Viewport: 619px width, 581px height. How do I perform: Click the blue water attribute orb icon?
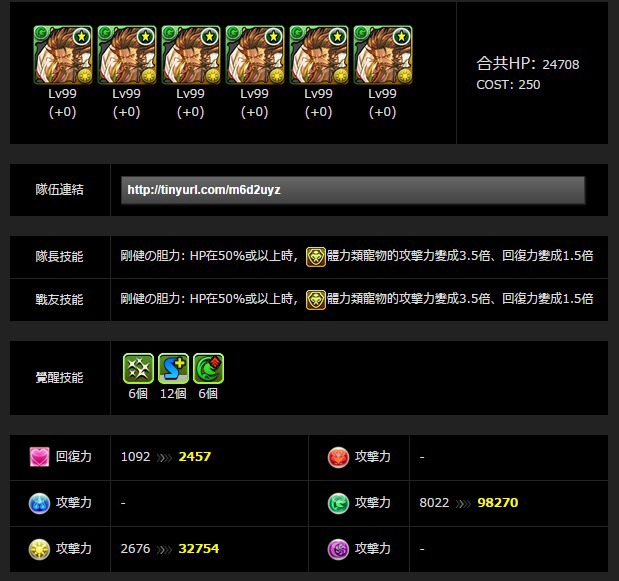coord(39,503)
